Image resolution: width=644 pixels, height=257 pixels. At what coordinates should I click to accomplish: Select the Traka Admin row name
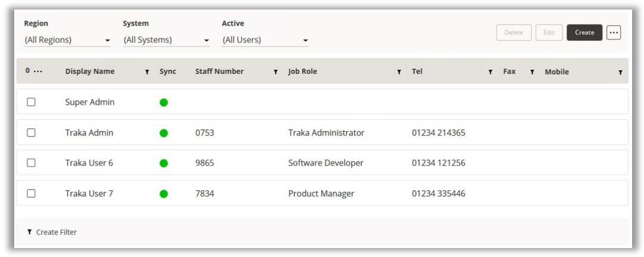coord(89,133)
